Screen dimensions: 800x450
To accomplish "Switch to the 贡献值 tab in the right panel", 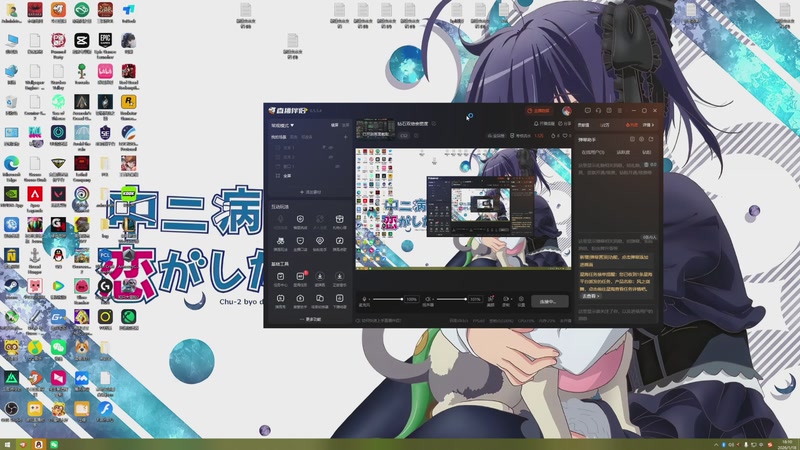I will [583, 125].
